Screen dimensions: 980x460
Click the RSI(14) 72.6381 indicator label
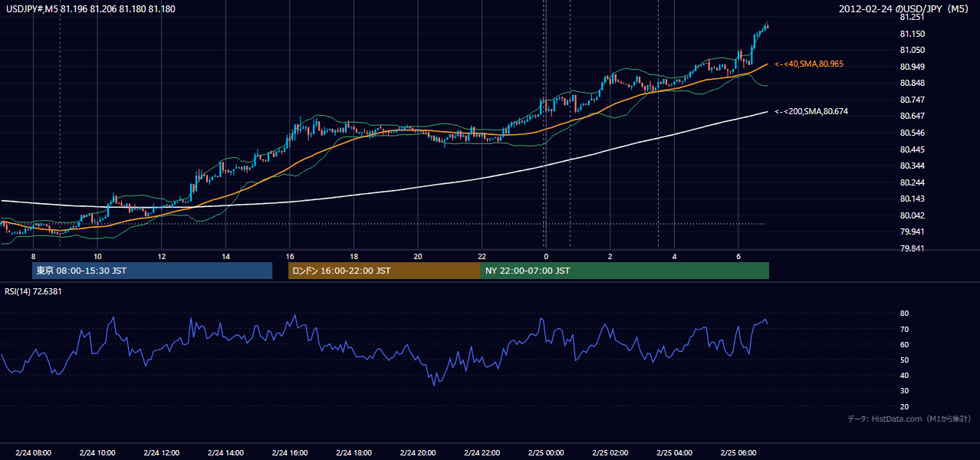(34, 291)
